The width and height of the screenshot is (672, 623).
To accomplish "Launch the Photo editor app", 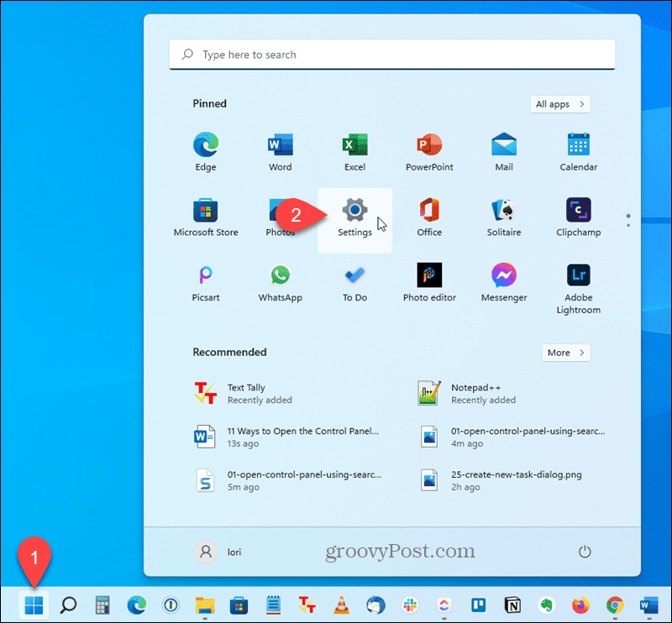I will coord(429,282).
